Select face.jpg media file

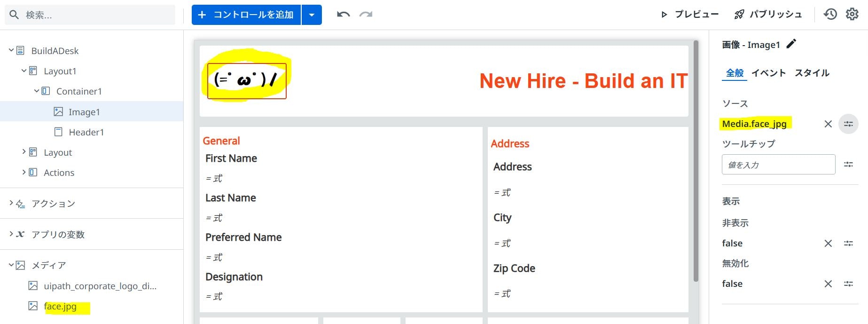(60, 306)
